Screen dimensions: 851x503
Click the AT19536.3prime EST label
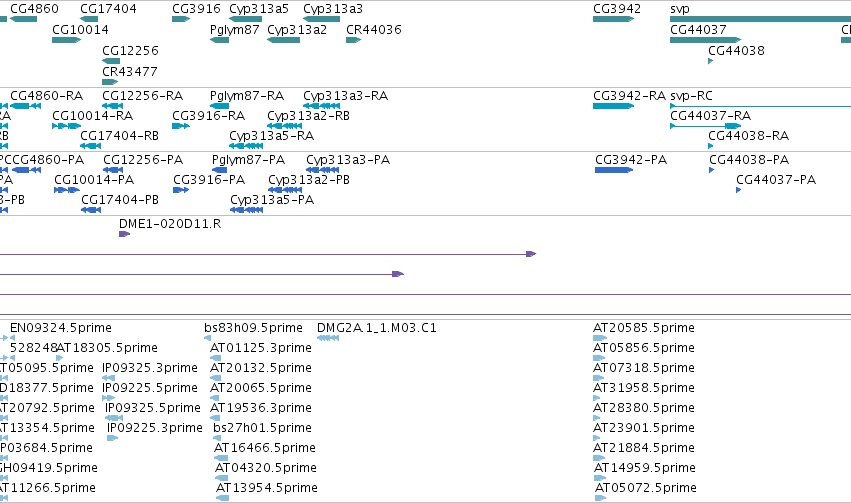pos(261,409)
